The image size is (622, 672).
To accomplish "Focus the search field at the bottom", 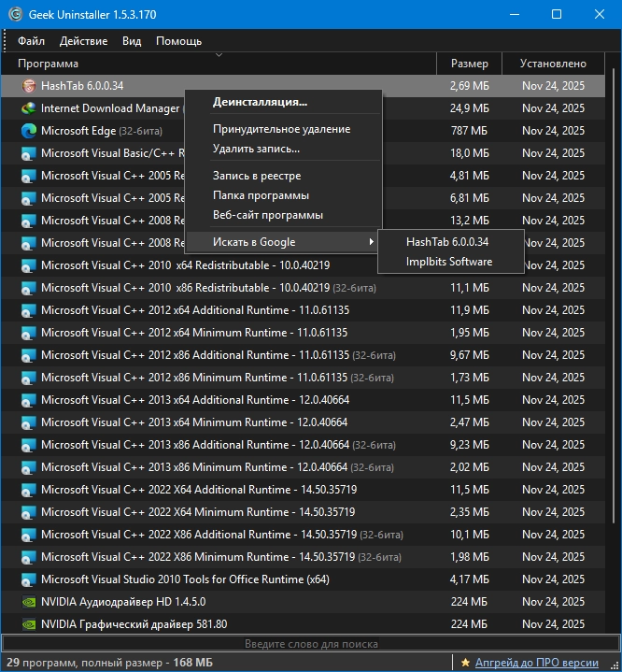I will tap(310, 644).
